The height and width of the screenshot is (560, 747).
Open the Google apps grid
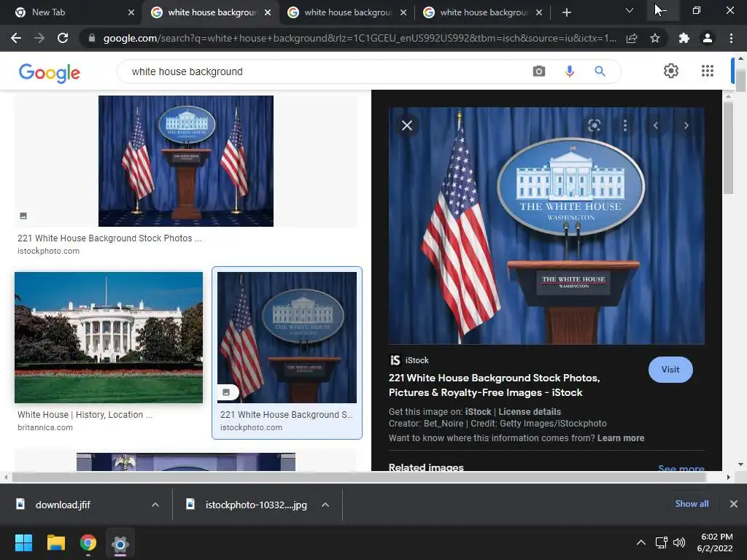(708, 71)
